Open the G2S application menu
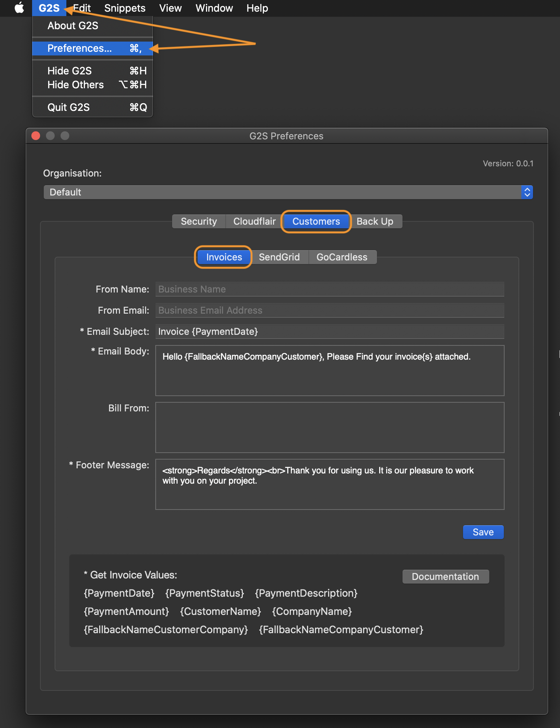This screenshot has height=728, width=560. click(49, 8)
